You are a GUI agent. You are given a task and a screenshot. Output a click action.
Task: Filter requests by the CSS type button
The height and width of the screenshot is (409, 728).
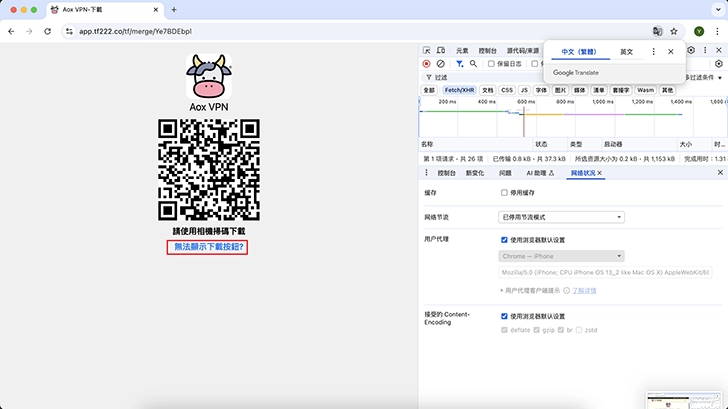[x=506, y=89]
